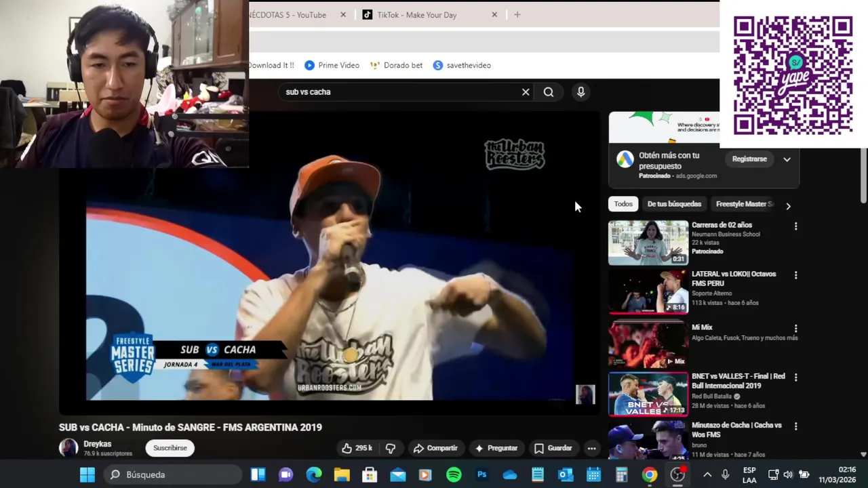Click the Preguntar button
Viewport: 868px width, 488px height.
(x=497, y=448)
